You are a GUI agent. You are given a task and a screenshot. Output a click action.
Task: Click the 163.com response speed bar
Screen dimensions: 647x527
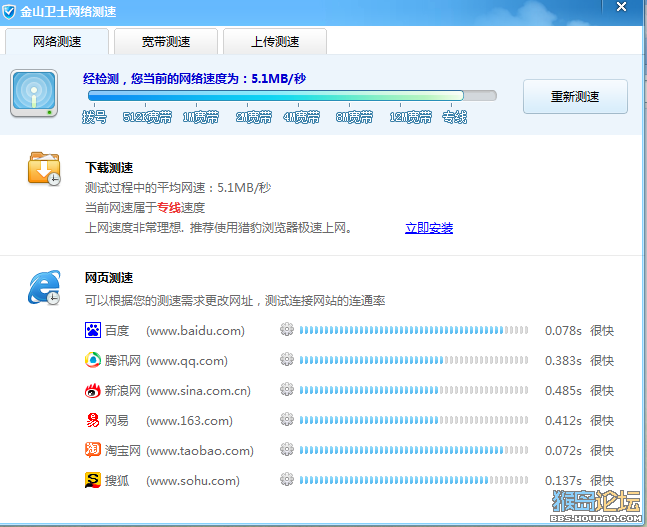coord(414,421)
